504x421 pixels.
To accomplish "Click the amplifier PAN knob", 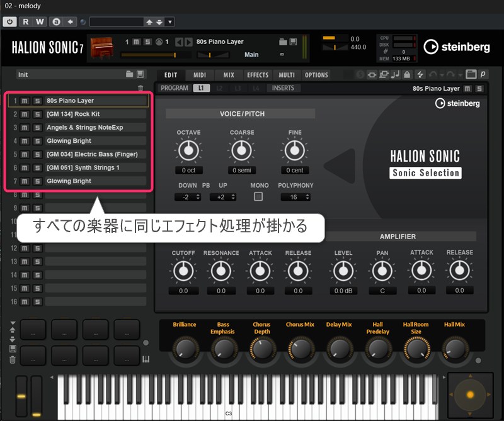I will tap(382, 271).
